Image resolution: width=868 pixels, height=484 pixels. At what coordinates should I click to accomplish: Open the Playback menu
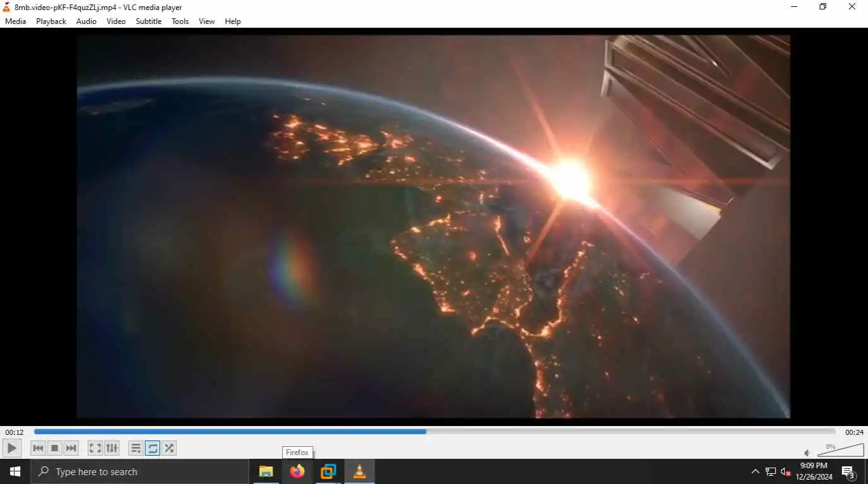pyautogui.click(x=51, y=21)
